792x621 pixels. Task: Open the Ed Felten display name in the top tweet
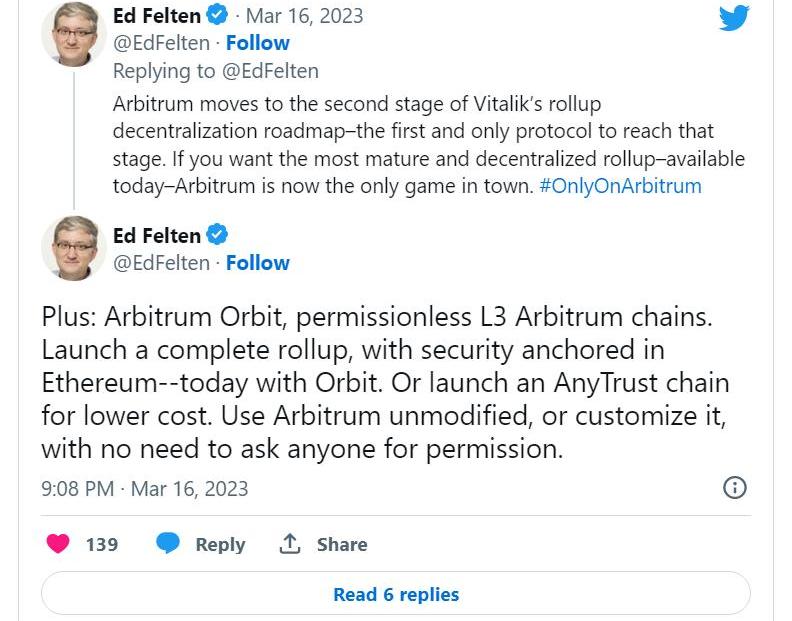[x=157, y=16]
